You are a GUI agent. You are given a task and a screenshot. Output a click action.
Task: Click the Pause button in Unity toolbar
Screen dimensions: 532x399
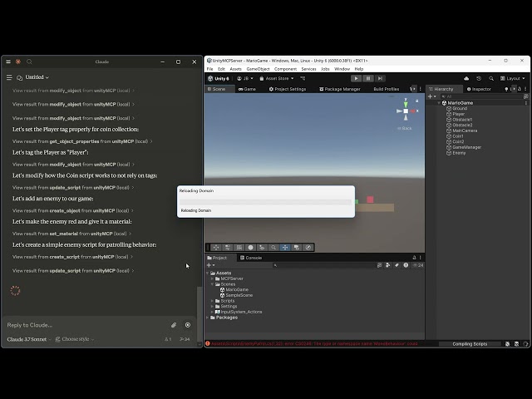pyautogui.click(x=367, y=78)
